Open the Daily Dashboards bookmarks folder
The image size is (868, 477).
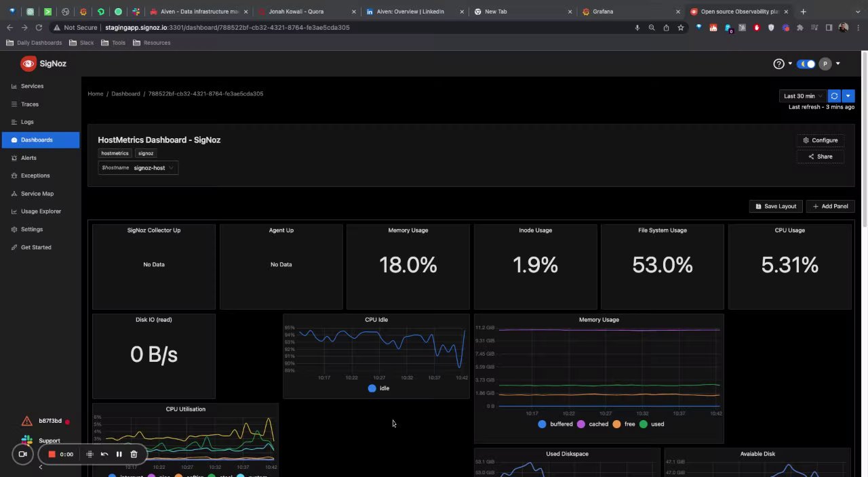34,43
